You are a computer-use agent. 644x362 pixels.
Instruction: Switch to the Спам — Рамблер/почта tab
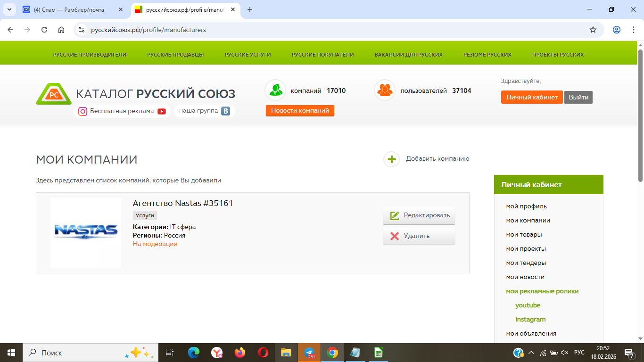(71, 9)
